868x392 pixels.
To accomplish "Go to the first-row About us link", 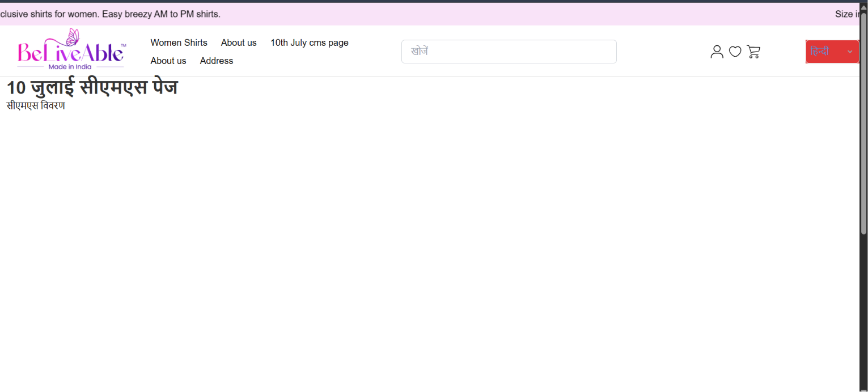I will 239,42.
